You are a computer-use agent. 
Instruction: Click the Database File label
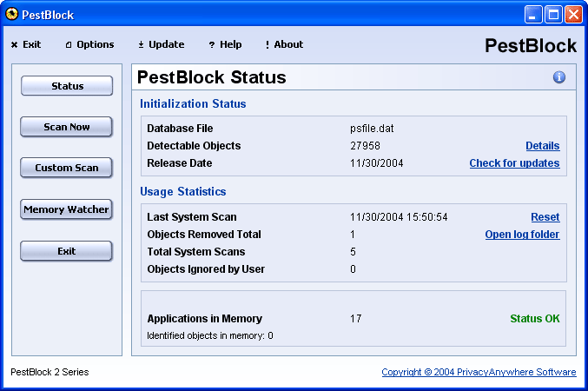point(180,129)
